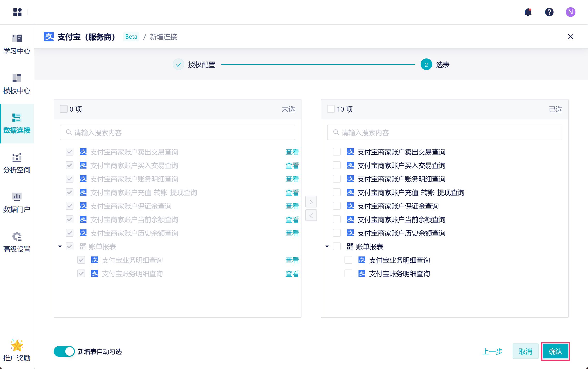The width and height of the screenshot is (588, 369).
Task: Click the 确认 button
Action: tap(555, 351)
